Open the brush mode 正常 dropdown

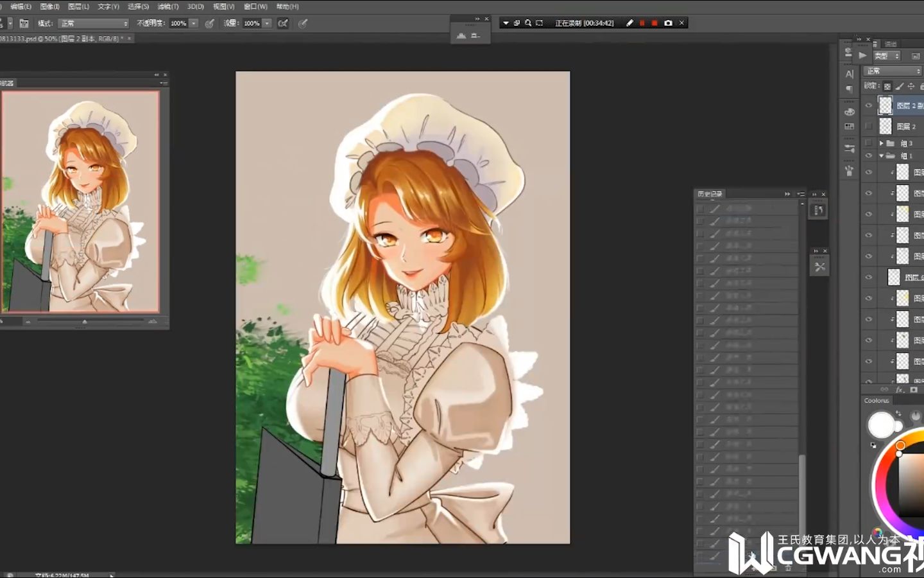[x=94, y=23]
